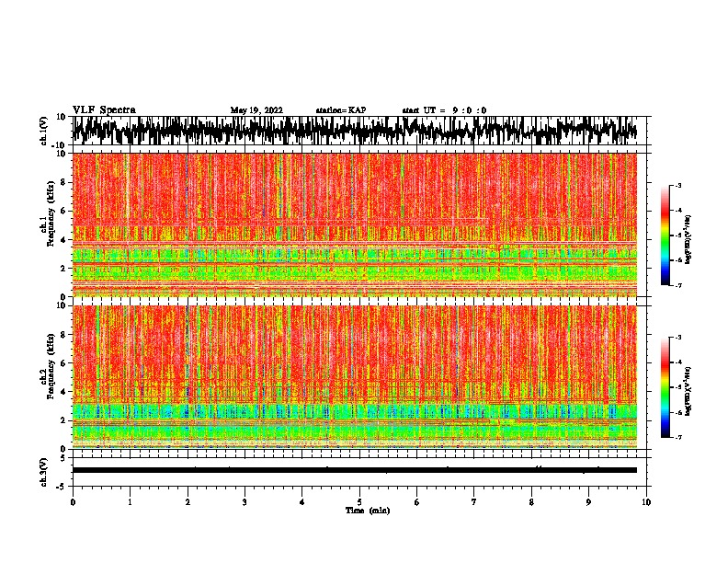Click the ch.1 spectrogram panel
728x563 pixels.
(x=354, y=224)
